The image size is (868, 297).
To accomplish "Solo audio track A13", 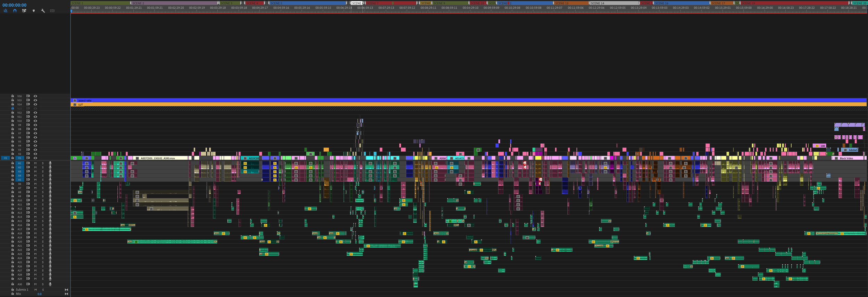I will (43, 213).
